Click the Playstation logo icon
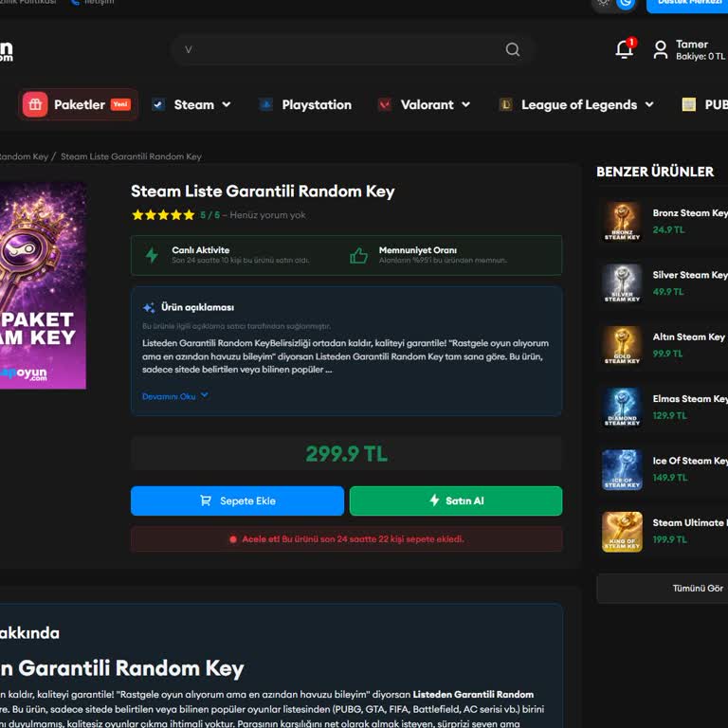 pos(265,104)
